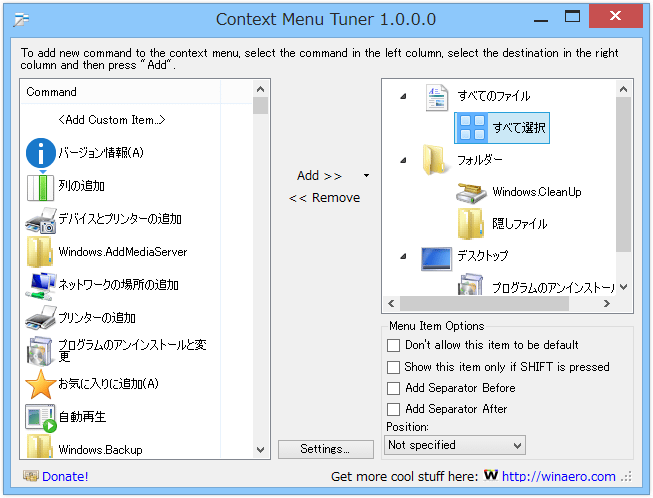Click the destination tree scroll up arrow
This screenshot has width=653, height=498.
tap(623, 89)
